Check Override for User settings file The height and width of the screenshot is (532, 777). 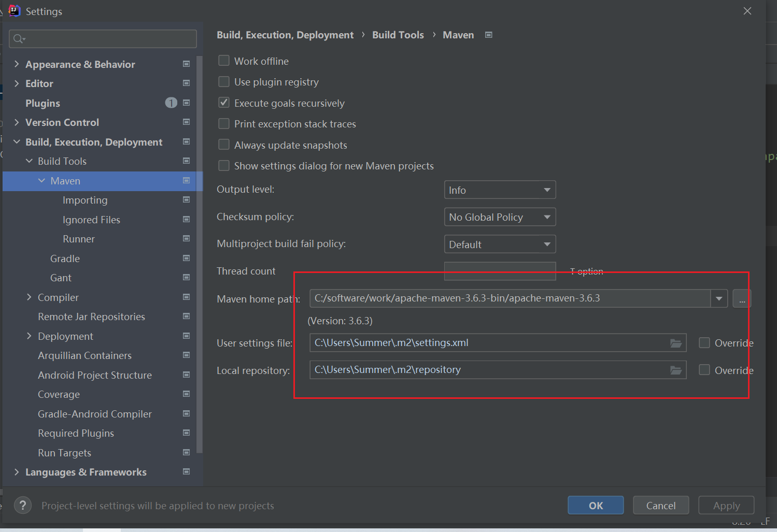point(704,343)
